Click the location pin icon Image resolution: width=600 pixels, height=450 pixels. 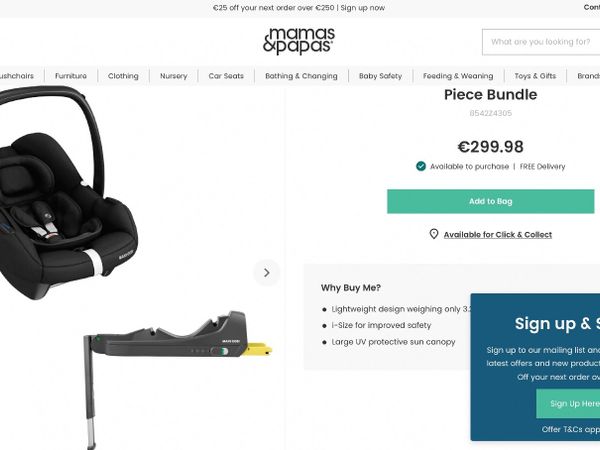[434, 234]
